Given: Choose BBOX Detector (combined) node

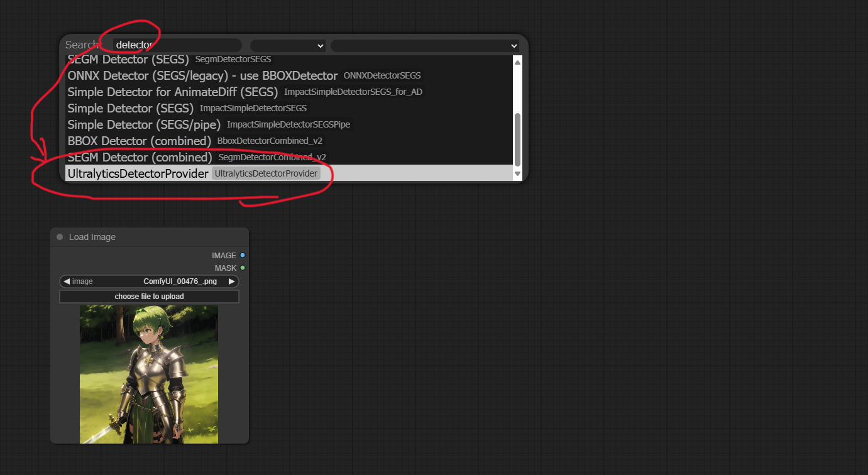Looking at the screenshot, I should pos(289,141).
